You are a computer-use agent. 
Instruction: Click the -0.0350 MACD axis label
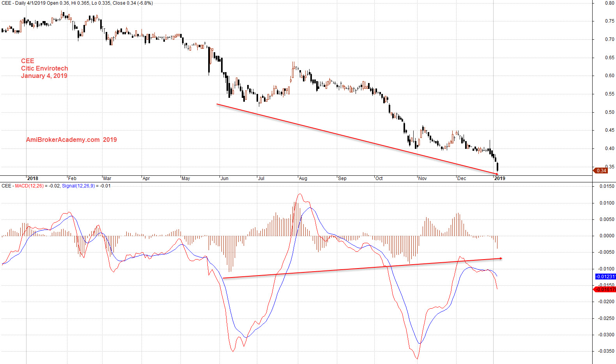tap(606, 351)
